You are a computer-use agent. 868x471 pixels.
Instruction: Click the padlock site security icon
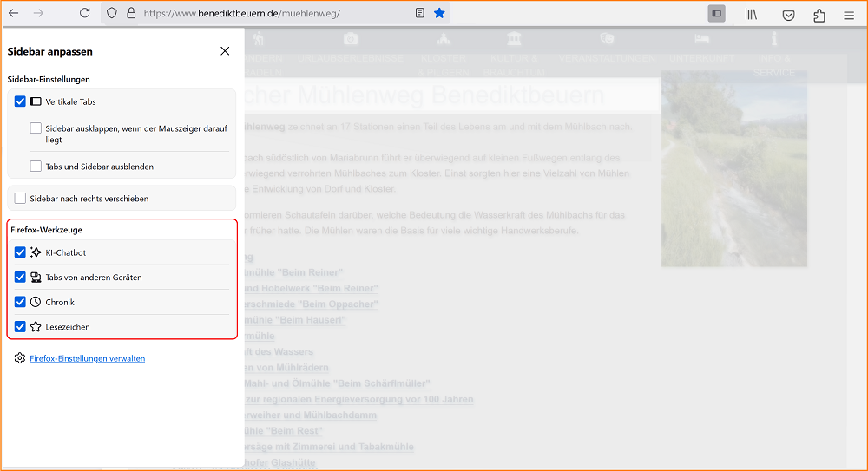(131, 13)
